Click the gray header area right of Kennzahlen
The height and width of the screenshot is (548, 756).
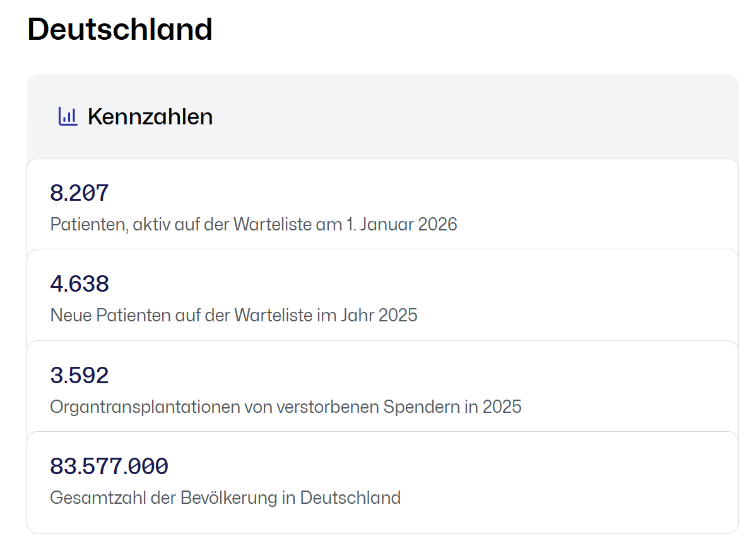tap(473, 117)
